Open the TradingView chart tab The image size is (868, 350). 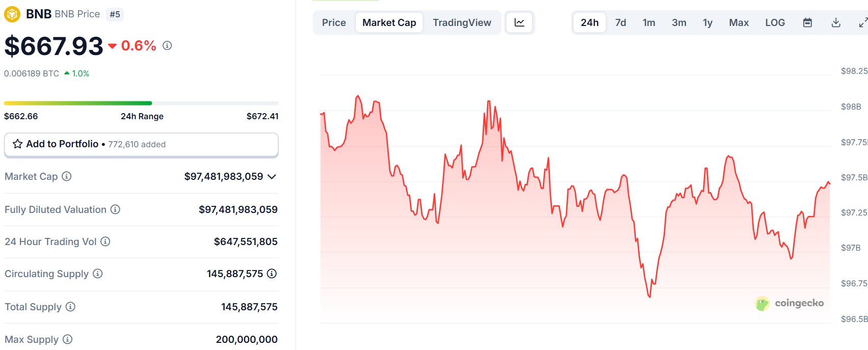click(x=462, y=22)
